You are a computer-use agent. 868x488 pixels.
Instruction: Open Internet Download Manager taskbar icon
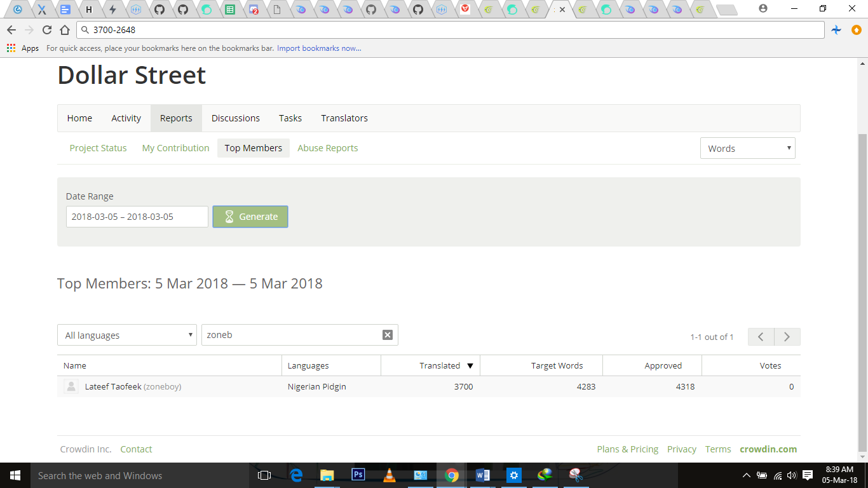coord(545,475)
